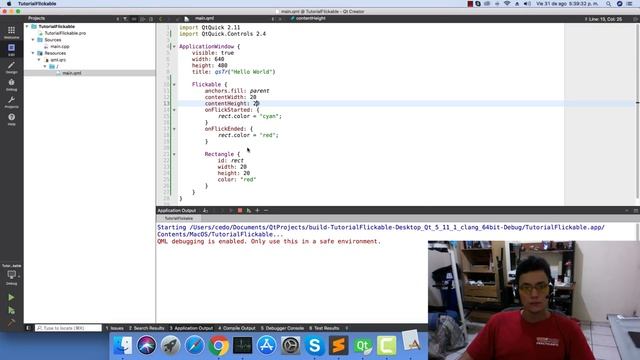Open the Apple menu
640x360 pixels.
click(9, 4)
